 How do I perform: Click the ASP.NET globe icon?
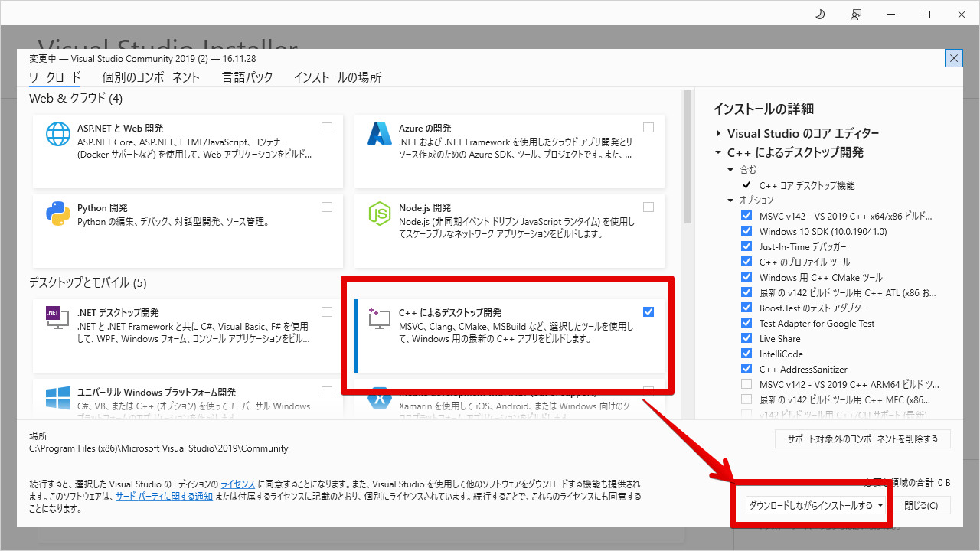tap(58, 134)
